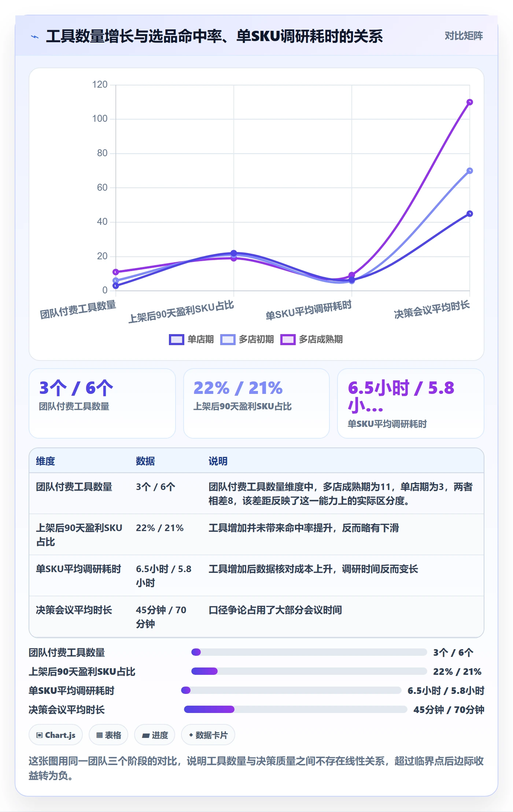
Task: Click the 上架后90天盈利SKU占比 progress bar
Action: [309, 671]
